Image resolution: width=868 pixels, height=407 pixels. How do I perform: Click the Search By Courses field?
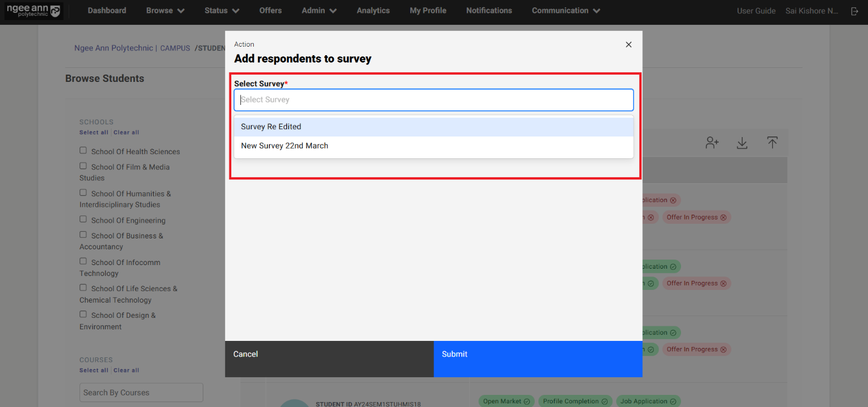[x=141, y=392]
